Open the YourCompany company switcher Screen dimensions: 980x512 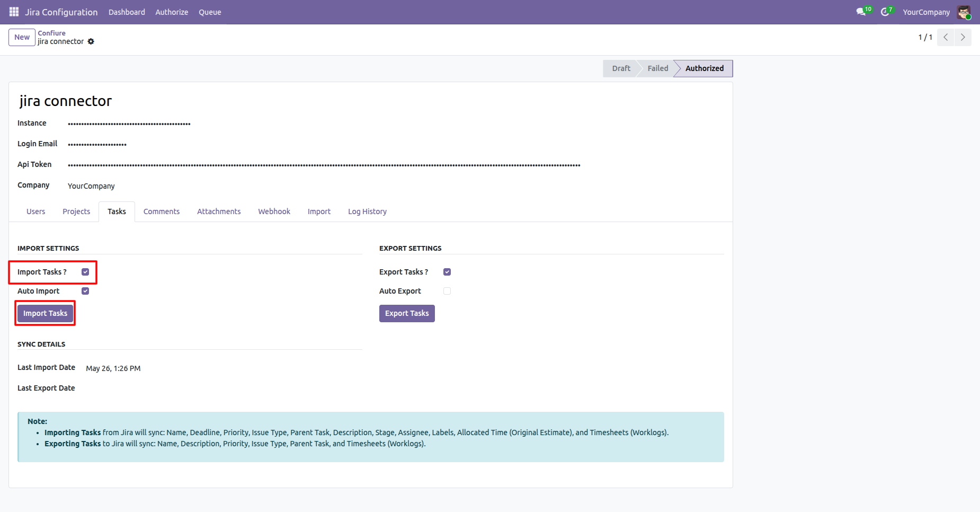926,12
